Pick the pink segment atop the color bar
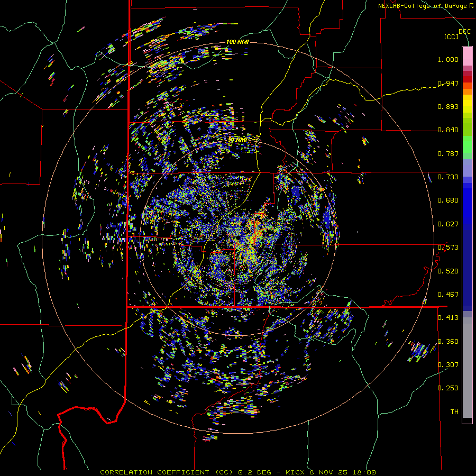Viewport: 476px width, 476px height. point(467,56)
